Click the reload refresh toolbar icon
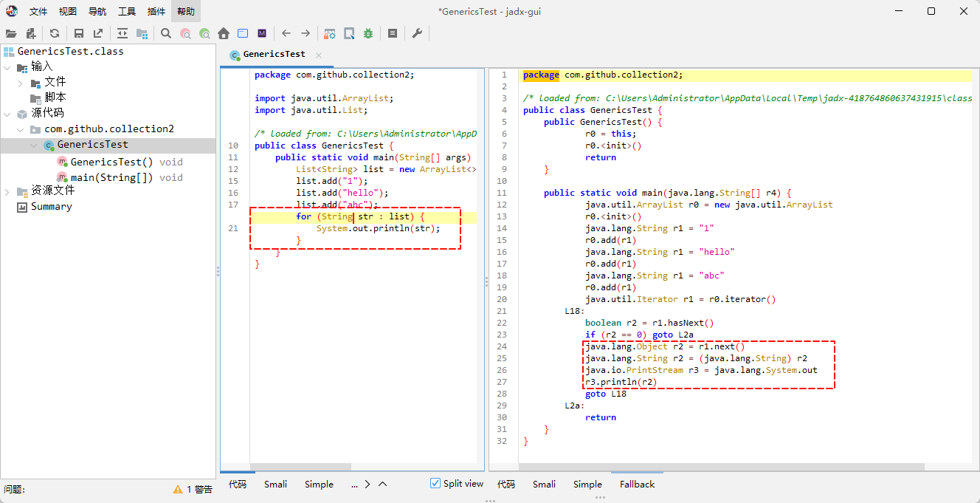Viewport: 980px width, 503px height. [55, 33]
